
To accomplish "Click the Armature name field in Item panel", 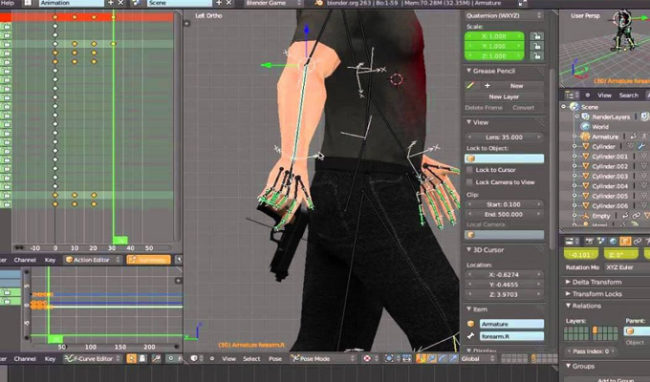I will coord(512,324).
